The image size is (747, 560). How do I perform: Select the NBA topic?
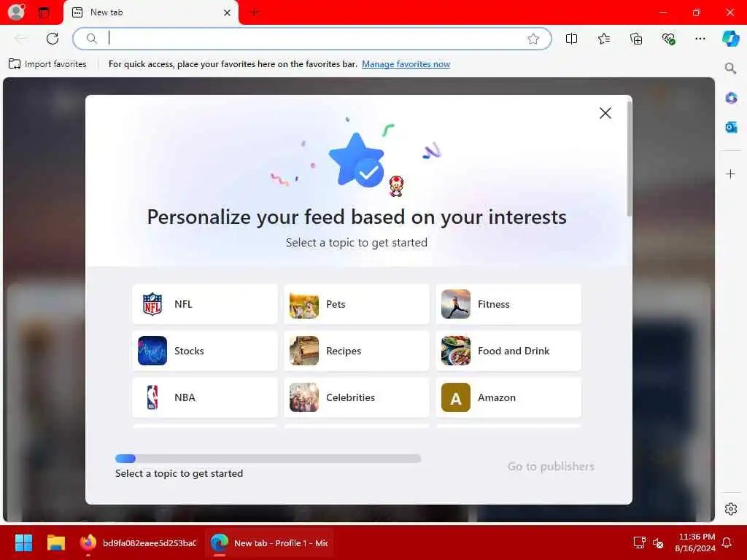click(x=205, y=397)
